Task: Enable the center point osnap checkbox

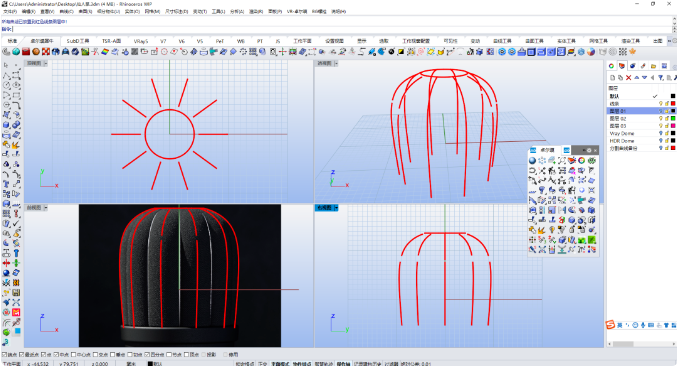Action: point(75,354)
